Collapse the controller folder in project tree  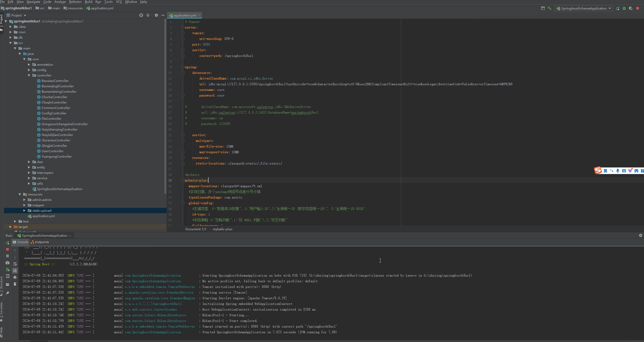tap(29, 75)
